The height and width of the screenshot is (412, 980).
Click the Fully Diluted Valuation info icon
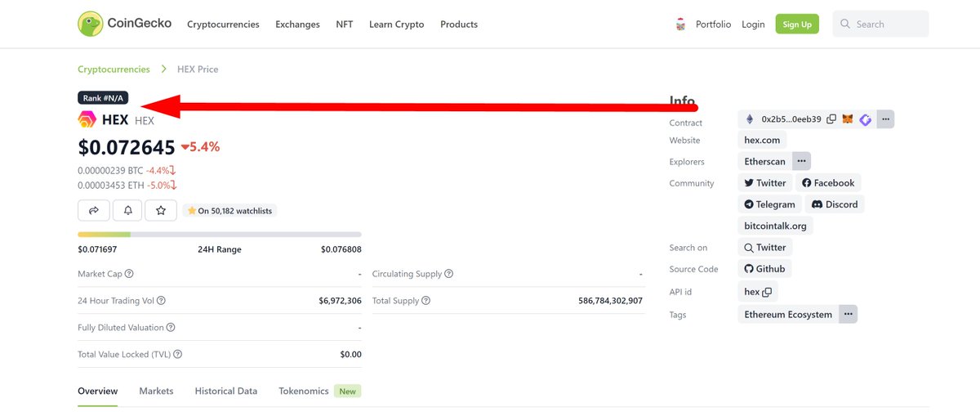[171, 328]
